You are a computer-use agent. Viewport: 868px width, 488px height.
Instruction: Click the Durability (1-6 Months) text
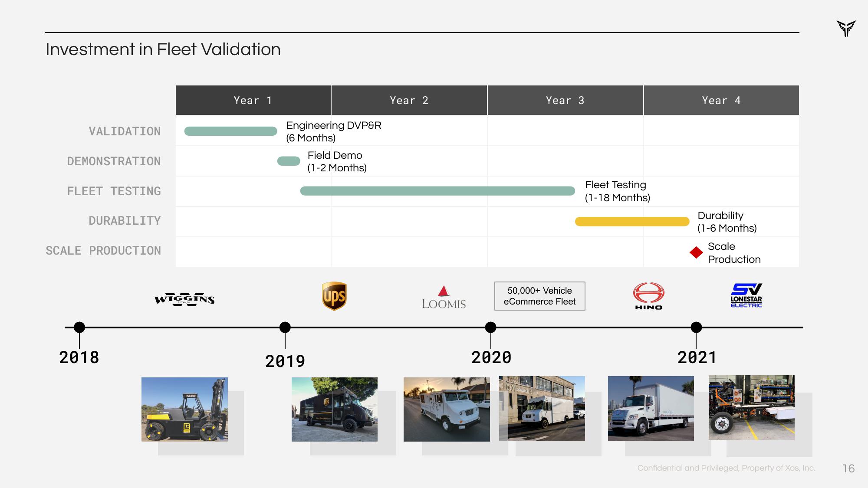click(x=727, y=222)
